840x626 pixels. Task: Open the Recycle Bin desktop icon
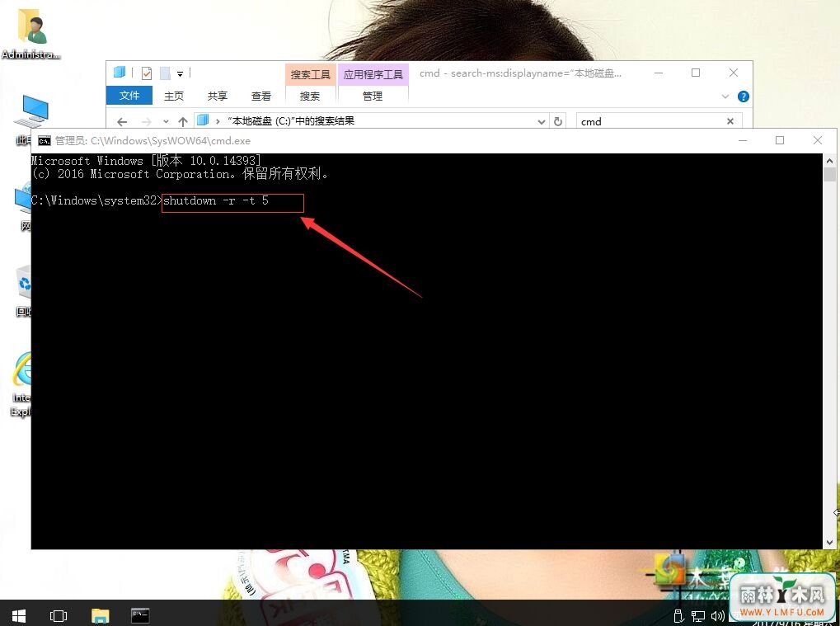(x=24, y=289)
